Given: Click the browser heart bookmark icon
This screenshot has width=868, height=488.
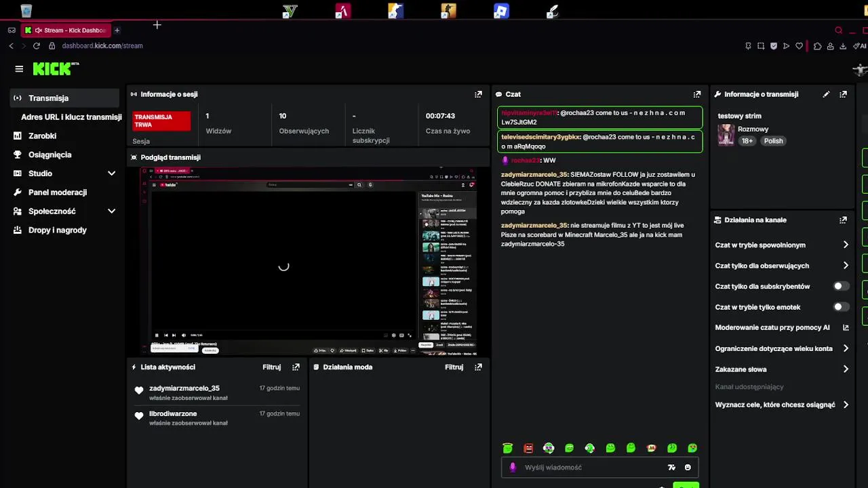Looking at the screenshot, I should coord(800,46).
